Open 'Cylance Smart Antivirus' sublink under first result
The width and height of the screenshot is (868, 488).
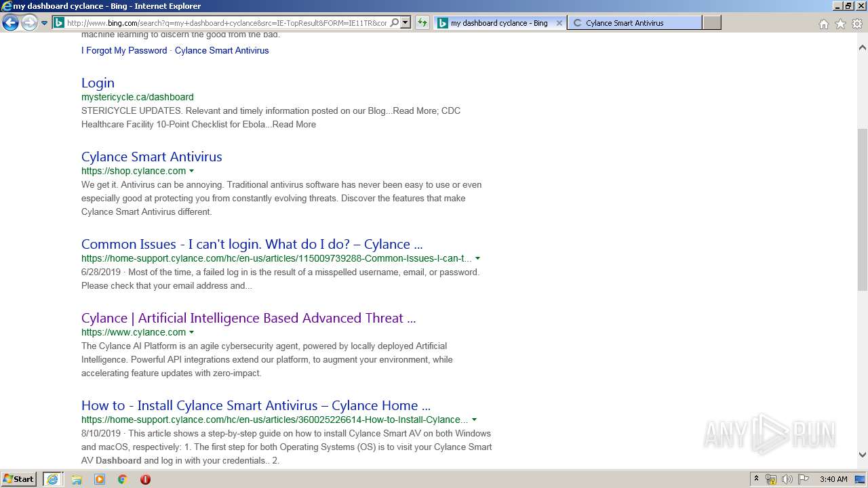tap(222, 50)
